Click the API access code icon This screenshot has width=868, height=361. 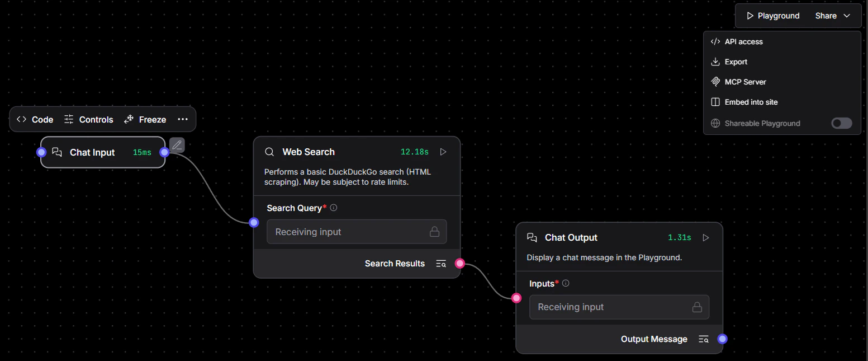[x=715, y=41]
